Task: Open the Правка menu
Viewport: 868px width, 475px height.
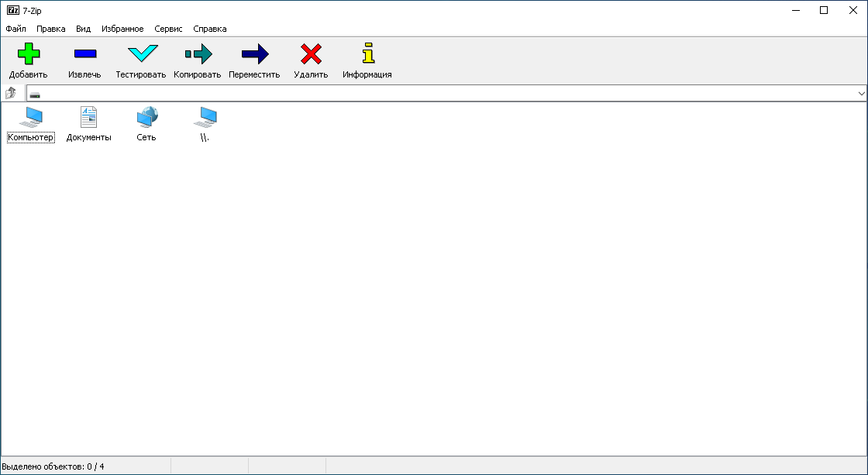Action: 51,29
